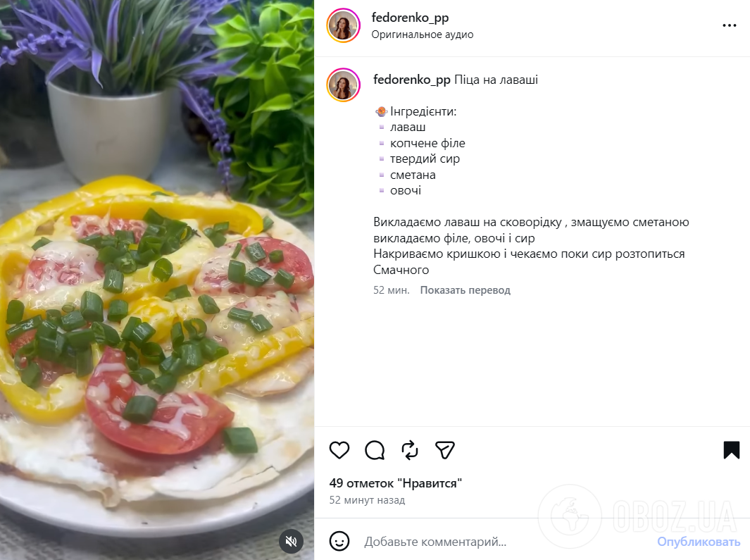Share the post via paper plane icon
The width and height of the screenshot is (750, 560).
(445, 450)
